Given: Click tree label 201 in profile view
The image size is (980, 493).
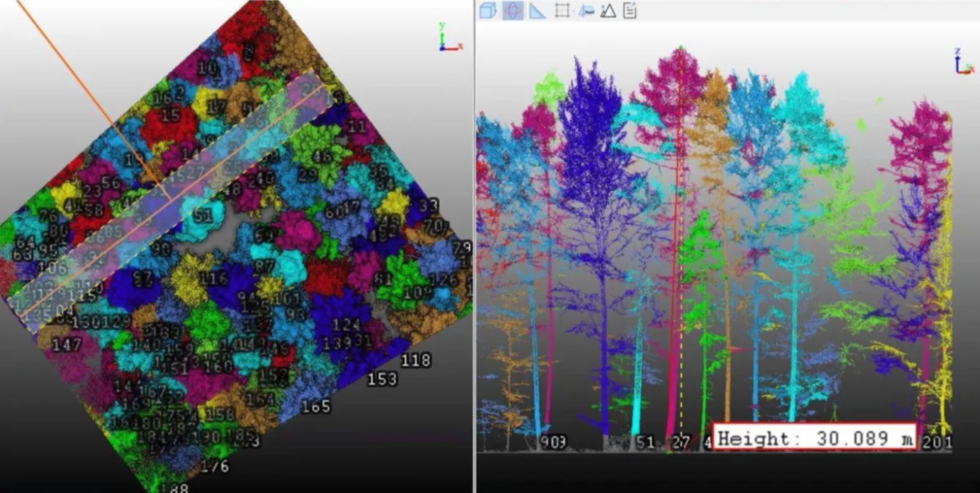Looking at the screenshot, I should click(937, 442).
